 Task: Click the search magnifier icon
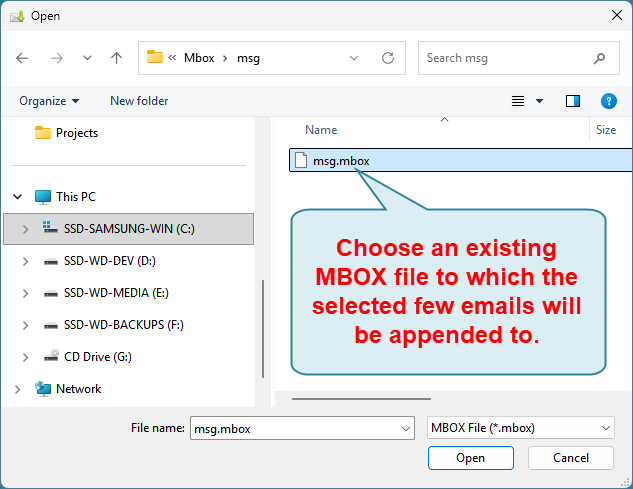599,58
